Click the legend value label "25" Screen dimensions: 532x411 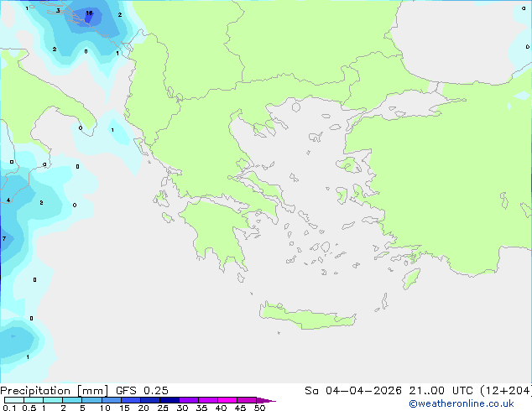163,408
